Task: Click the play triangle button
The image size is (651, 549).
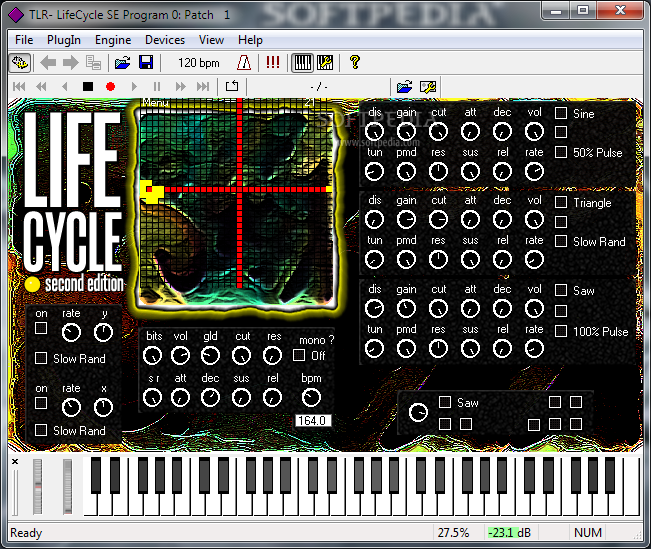Action: (x=134, y=86)
